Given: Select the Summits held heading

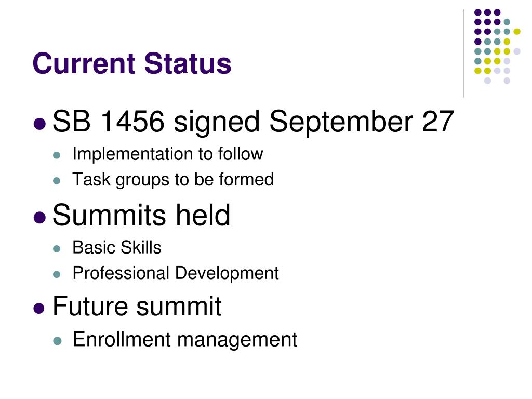Looking at the screenshot, I should coord(141,215).
